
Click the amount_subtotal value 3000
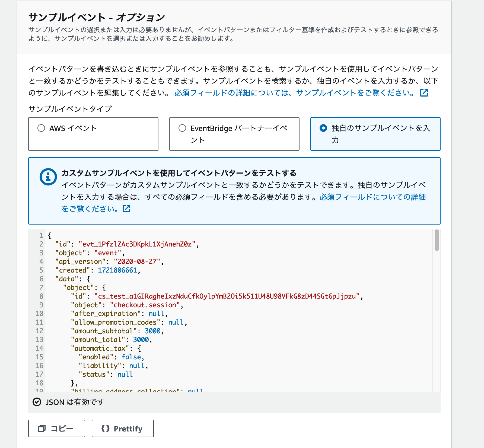pos(153,331)
